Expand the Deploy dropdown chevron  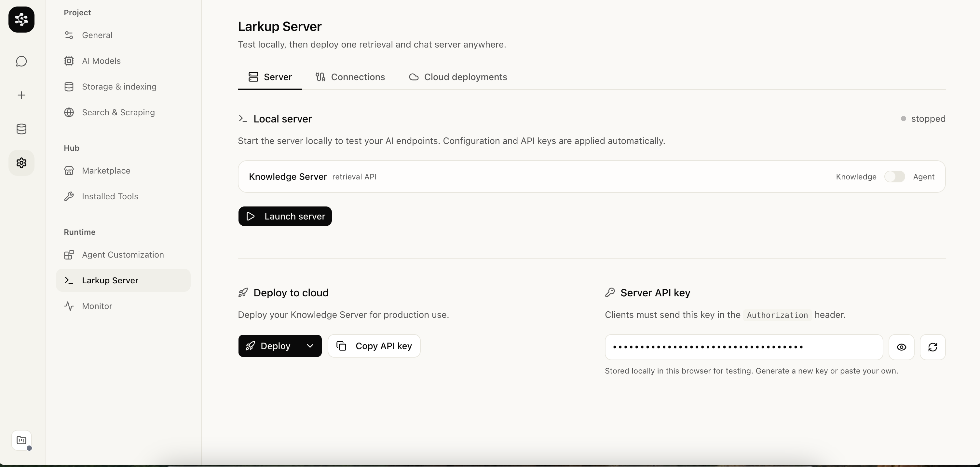coord(310,346)
